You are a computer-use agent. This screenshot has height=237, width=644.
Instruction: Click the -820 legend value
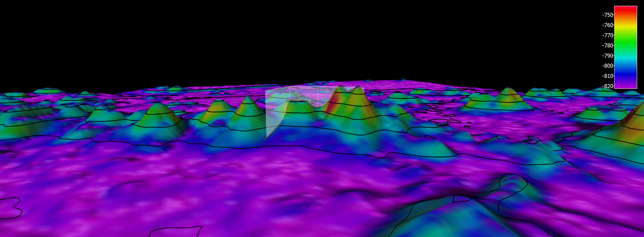[x=607, y=86]
